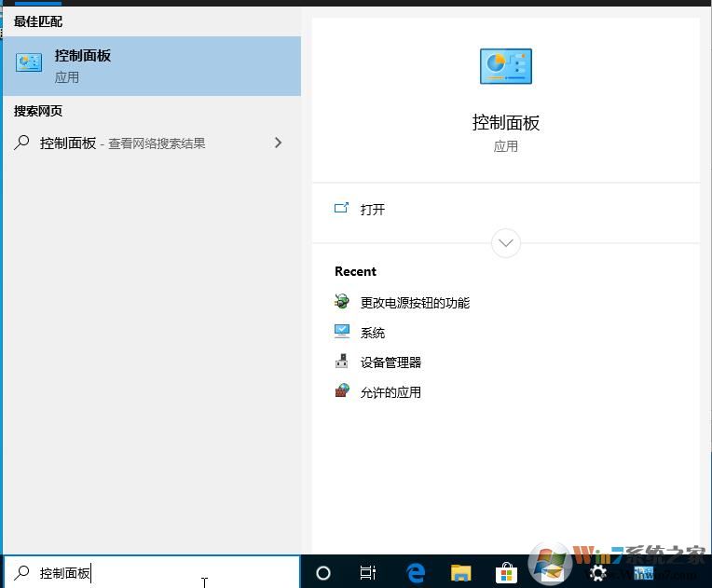Open Cortana circle on the taskbar
Screen dimensions: 712x588
coord(323,573)
